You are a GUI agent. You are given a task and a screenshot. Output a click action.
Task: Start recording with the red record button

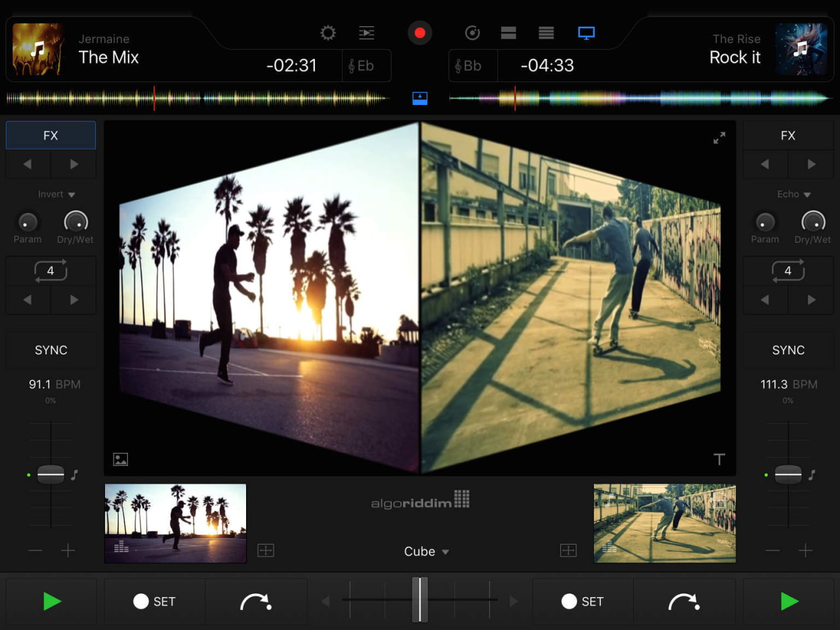[419, 32]
